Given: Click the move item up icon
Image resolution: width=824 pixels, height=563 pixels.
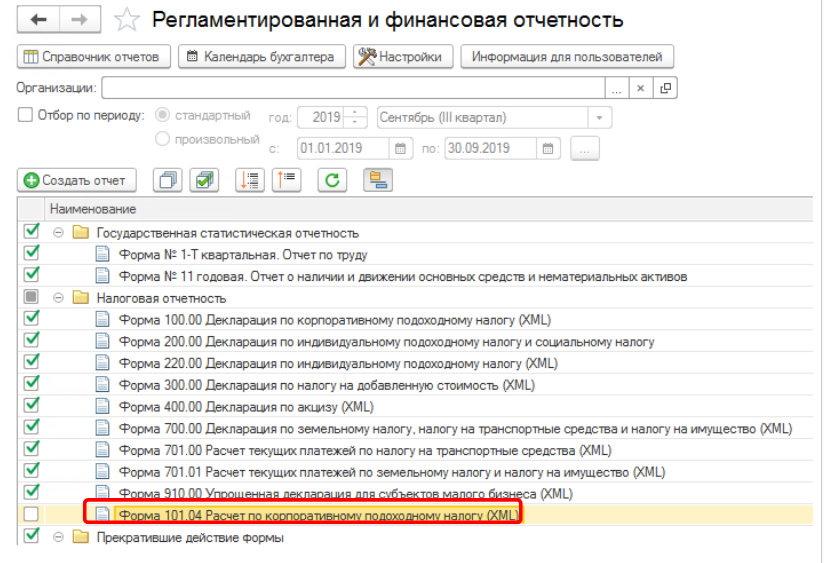Looking at the screenshot, I should [287, 180].
